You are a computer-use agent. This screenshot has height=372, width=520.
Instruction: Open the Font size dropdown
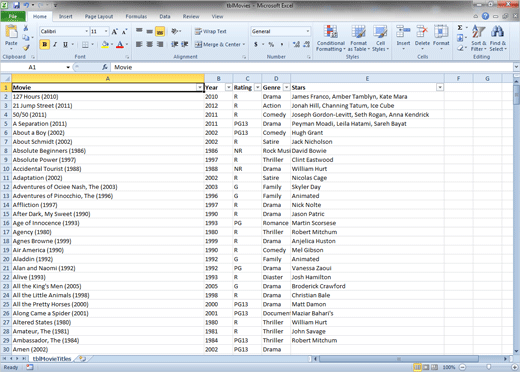106,31
